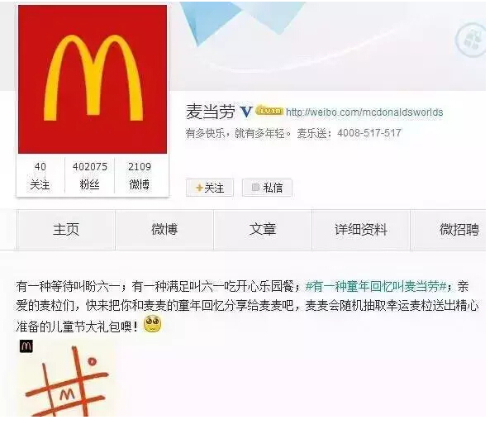The width and height of the screenshot is (504, 434).
Task: Click the orange plus icon on 关注 button
Action: 199,188
